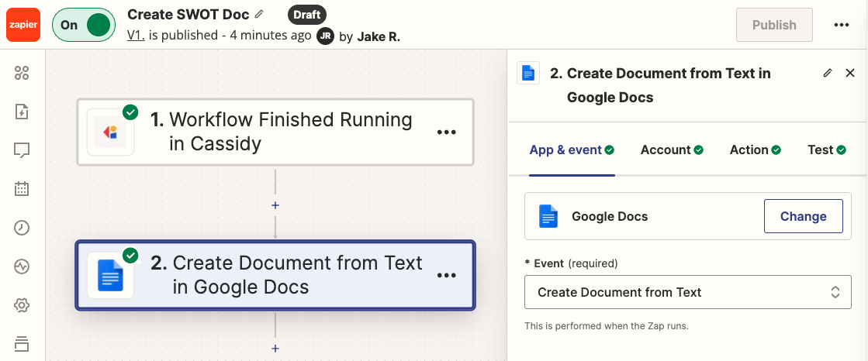Open the V1. version link

pos(137,36)
